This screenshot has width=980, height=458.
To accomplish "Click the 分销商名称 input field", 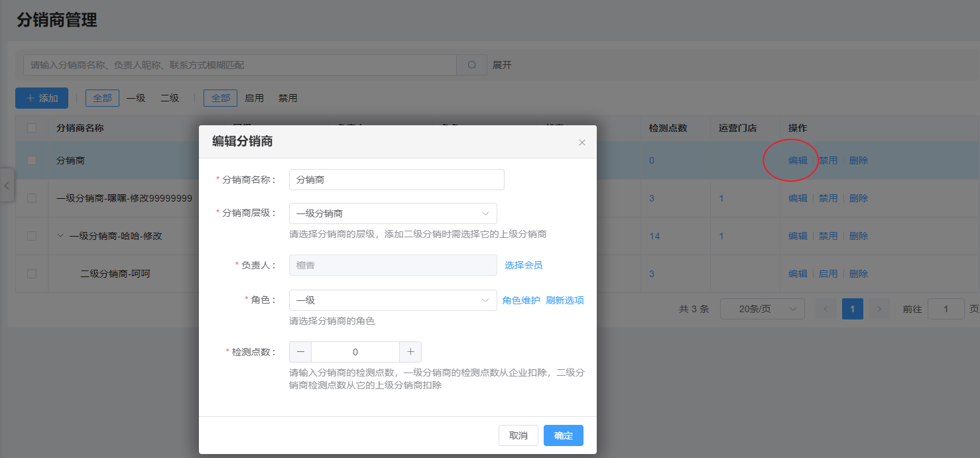I will point(397,180).
